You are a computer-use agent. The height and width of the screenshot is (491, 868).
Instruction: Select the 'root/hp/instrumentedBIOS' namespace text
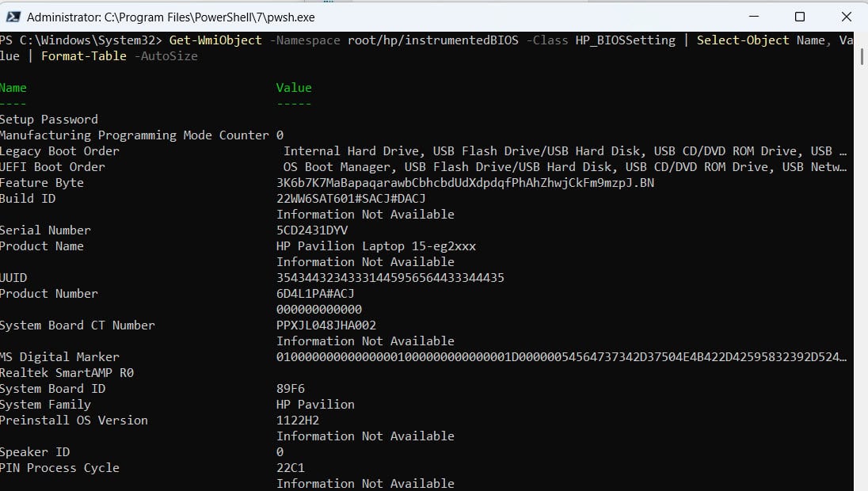coord(433,40)
